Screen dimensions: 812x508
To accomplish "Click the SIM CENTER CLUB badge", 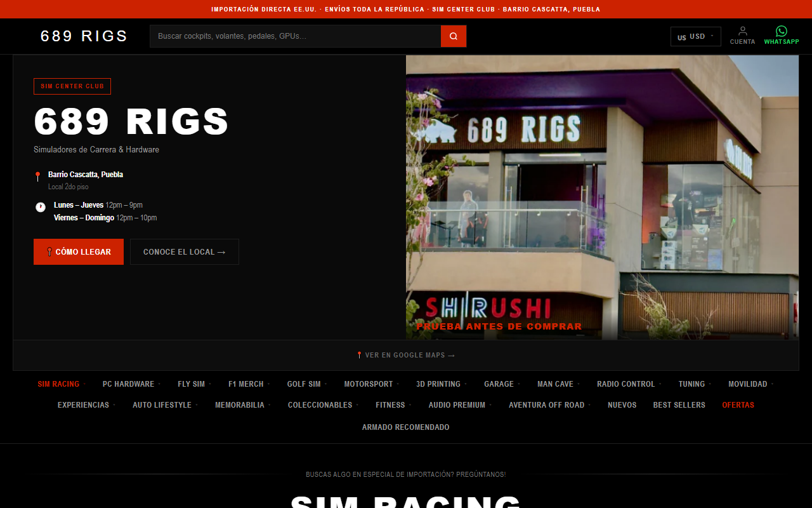I will [x=72, y=86].
